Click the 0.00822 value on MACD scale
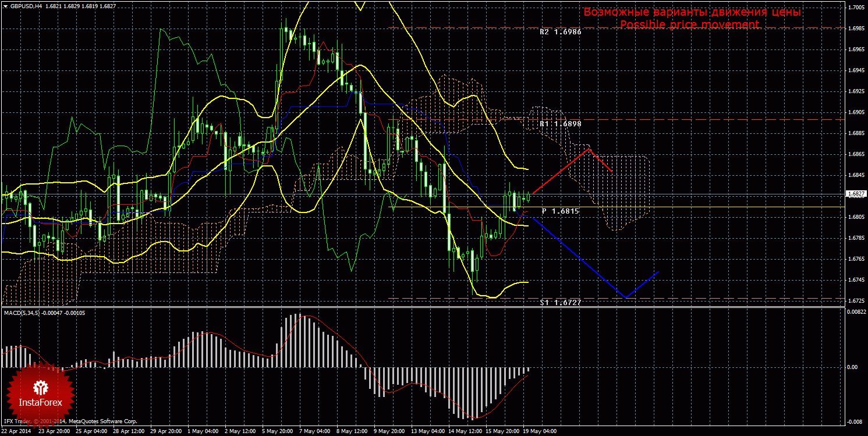The image size is (868, 436). (856, 313)
